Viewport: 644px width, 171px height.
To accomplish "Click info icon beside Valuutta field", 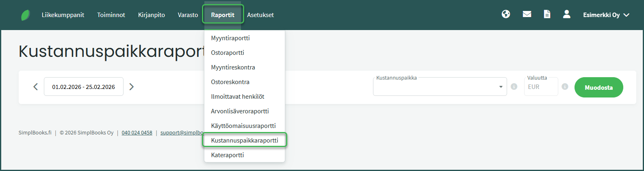I will coord(565,87).
